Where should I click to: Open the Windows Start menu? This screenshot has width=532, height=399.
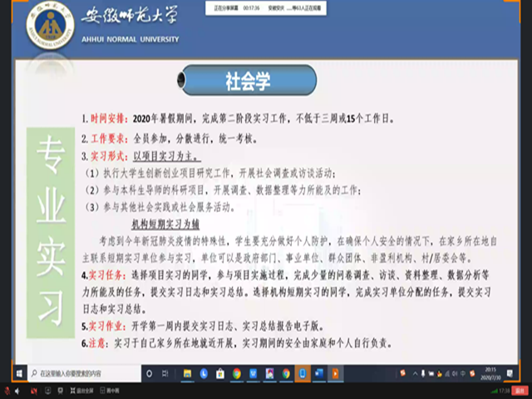(10, 373)
